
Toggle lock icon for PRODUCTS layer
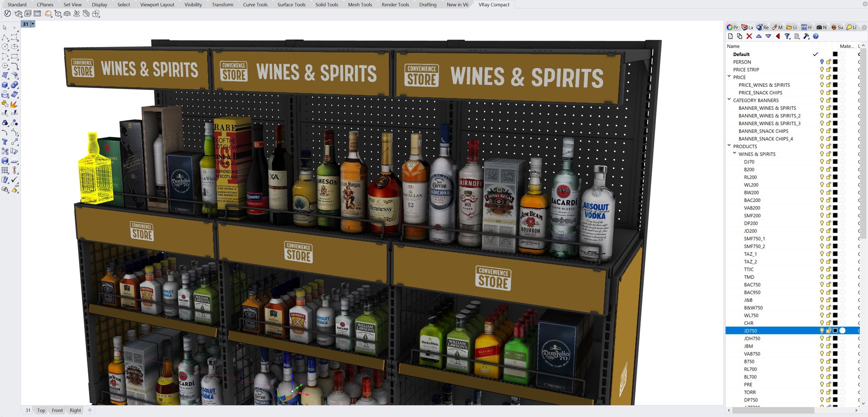pyautogui.click(x=829, y=146)
